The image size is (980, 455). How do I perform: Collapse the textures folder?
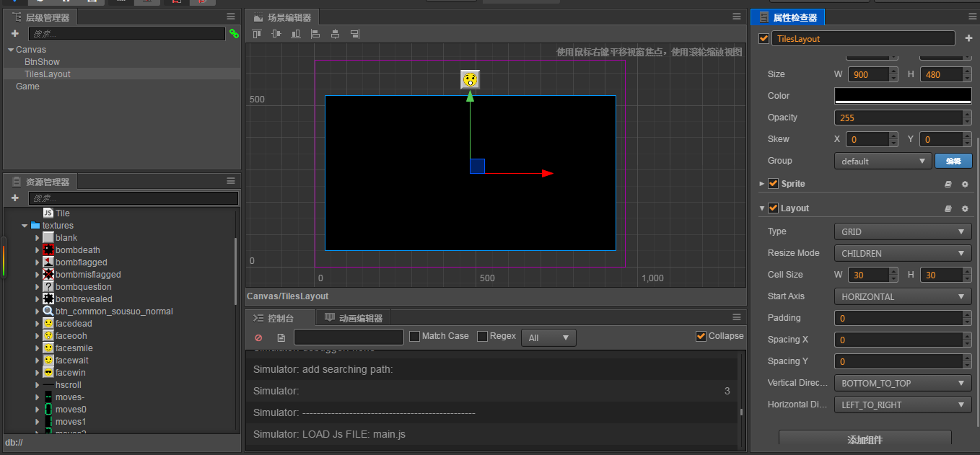click(25, 226)
